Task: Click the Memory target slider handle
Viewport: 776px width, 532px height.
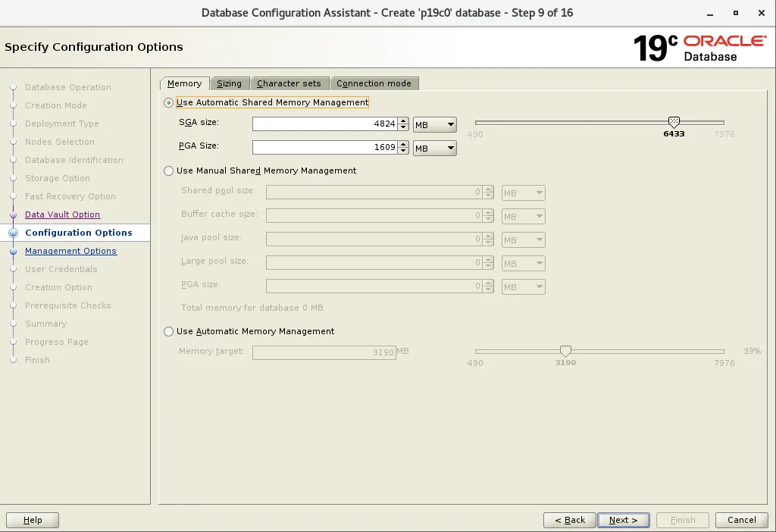Action: pos(565,350)
